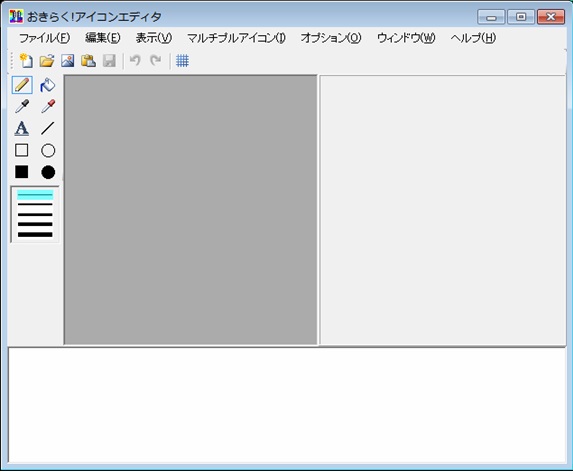Pick the black-tipped eyedropper tool
This screenshot has width=573, height=472.
[x=22, y=106]
